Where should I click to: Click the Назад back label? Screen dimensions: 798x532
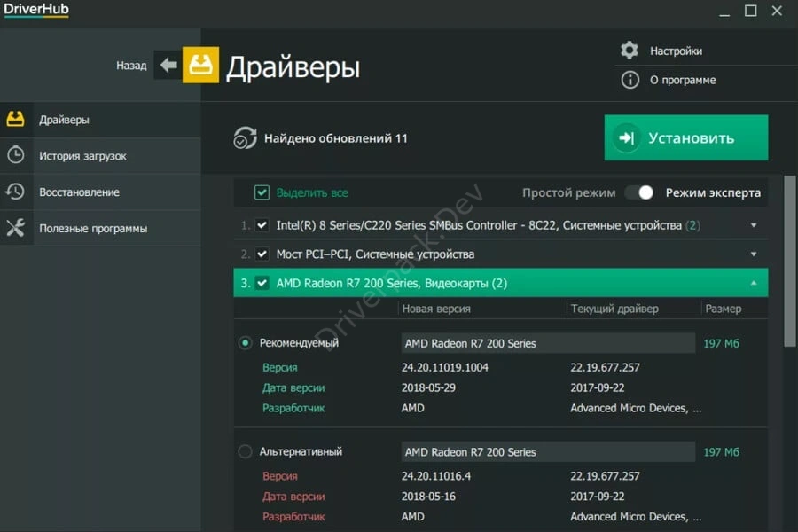tap(131, 65)
